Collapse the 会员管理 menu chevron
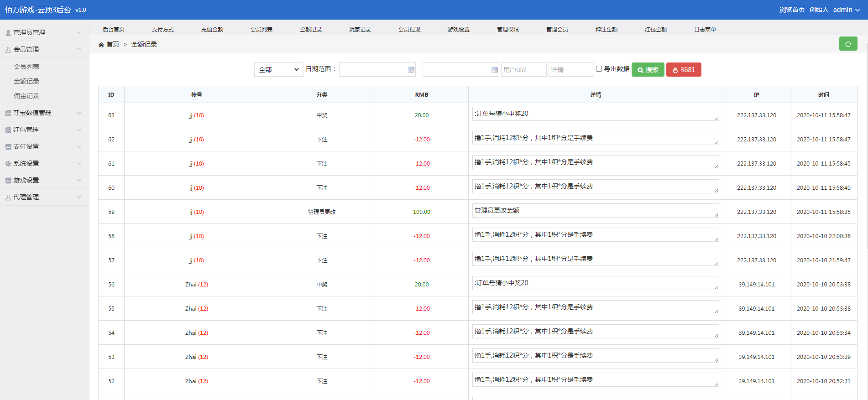Viewport: 868px width, 400px height. pyautogui.click(x=79, y=49)
